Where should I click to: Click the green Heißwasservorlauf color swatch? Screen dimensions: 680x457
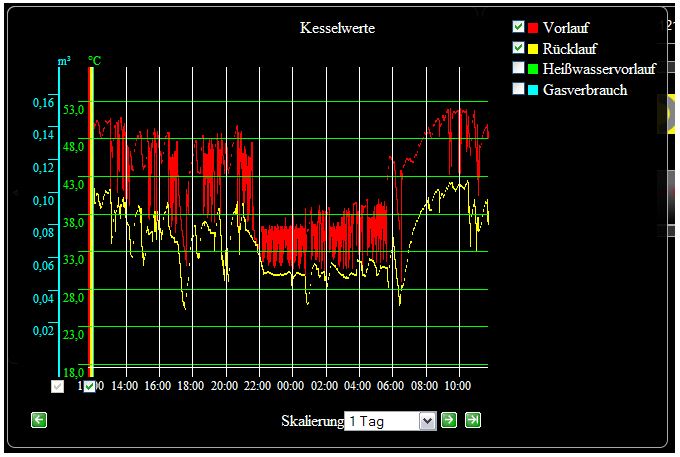coord(533,69)
